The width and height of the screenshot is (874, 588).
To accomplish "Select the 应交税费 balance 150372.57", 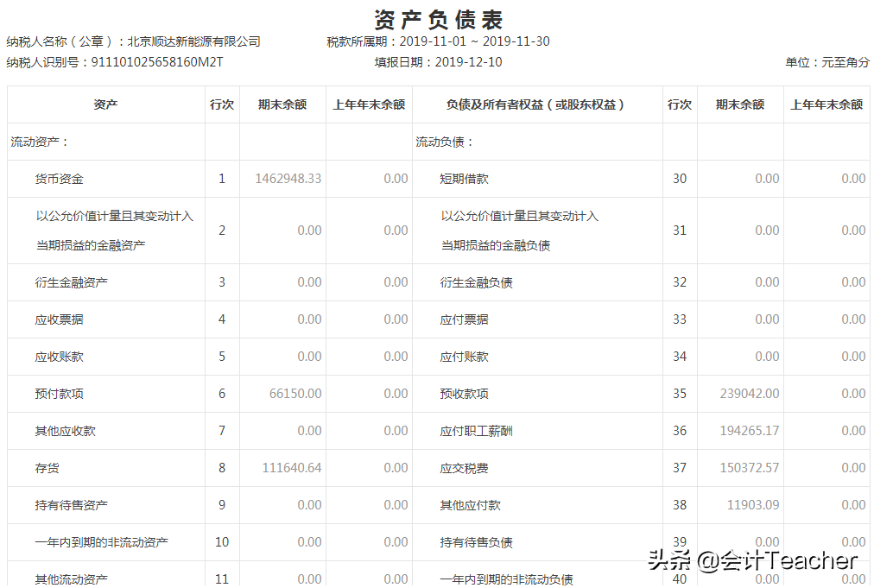I will pyautogui.click(x=750, y=468).
